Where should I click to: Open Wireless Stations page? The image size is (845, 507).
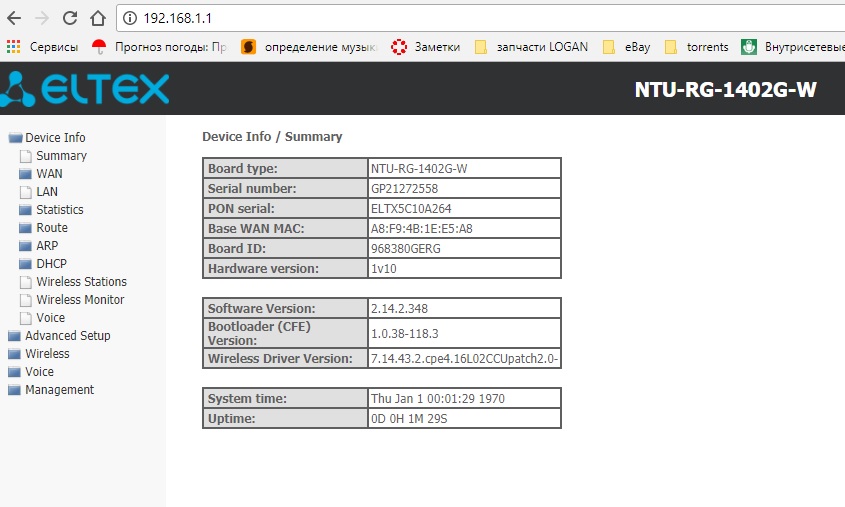pos(81,282)
